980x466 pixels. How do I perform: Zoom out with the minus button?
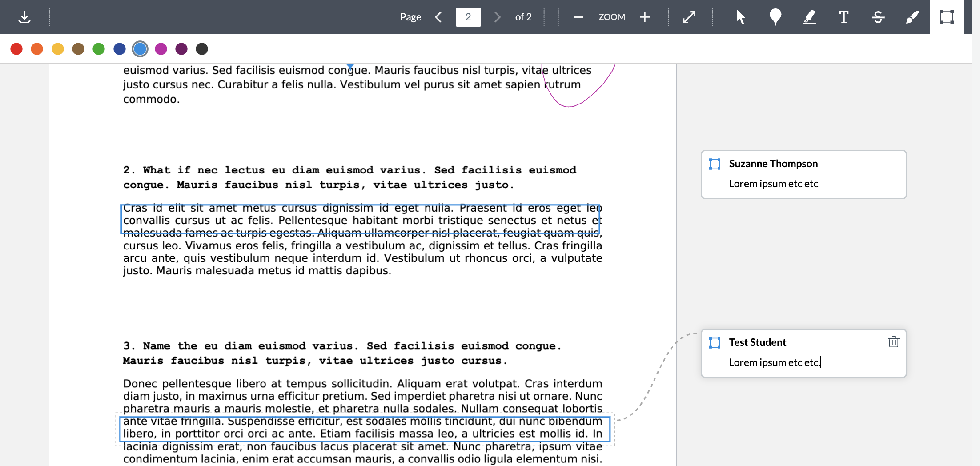pyautogui.click(x=578, y=17)
